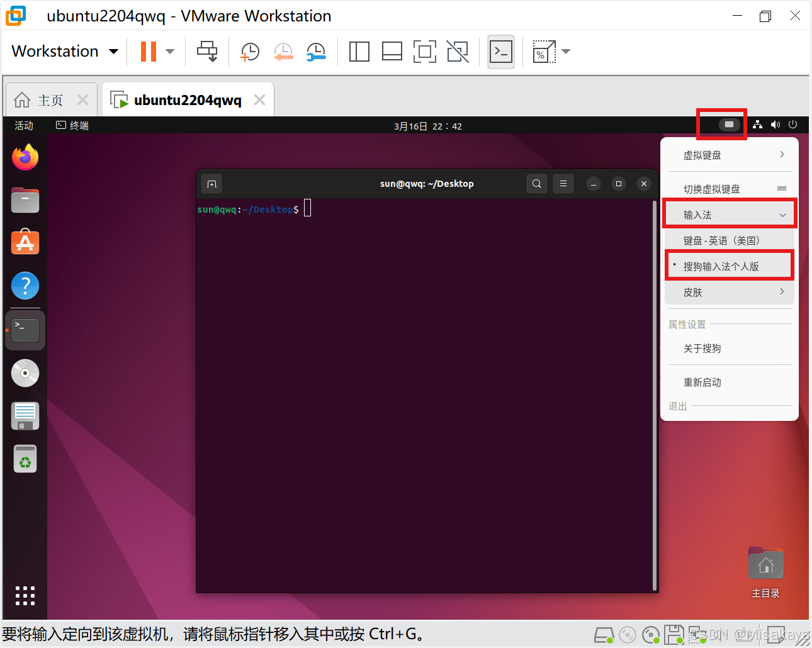Click the terminal window scrollbar
The image size is (812, 648).
pos(655,395)
